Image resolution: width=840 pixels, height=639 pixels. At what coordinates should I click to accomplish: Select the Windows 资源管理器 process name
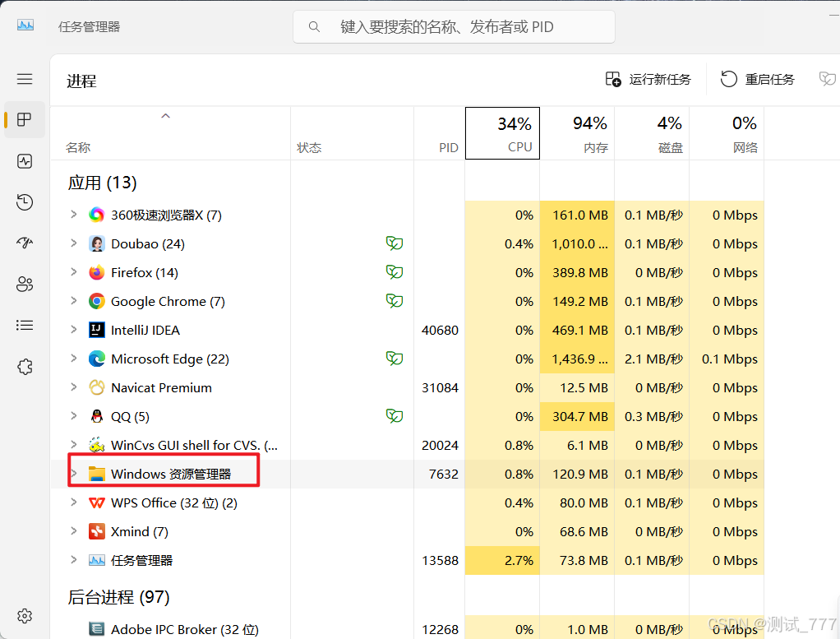pyautogui.click(x=171, y=474)
